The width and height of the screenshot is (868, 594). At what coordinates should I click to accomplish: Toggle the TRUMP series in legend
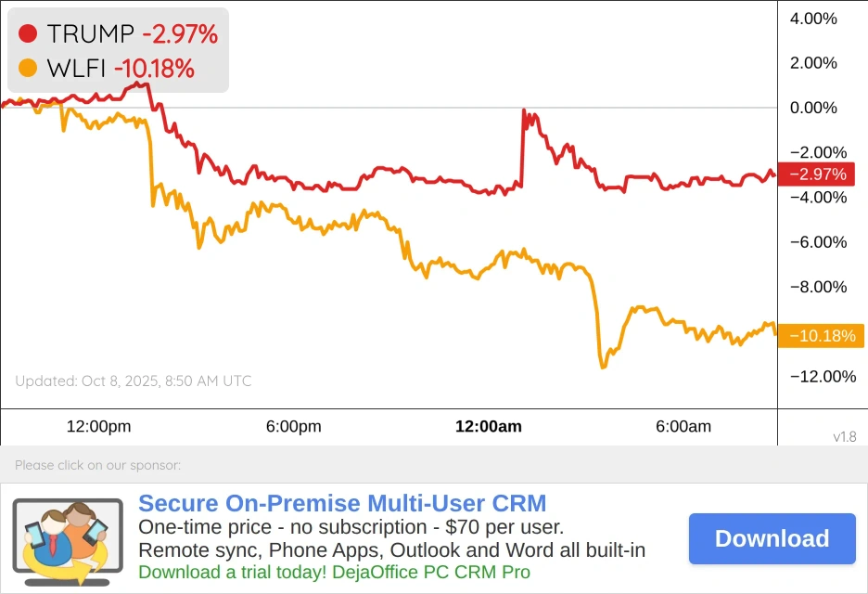(91, 34)
